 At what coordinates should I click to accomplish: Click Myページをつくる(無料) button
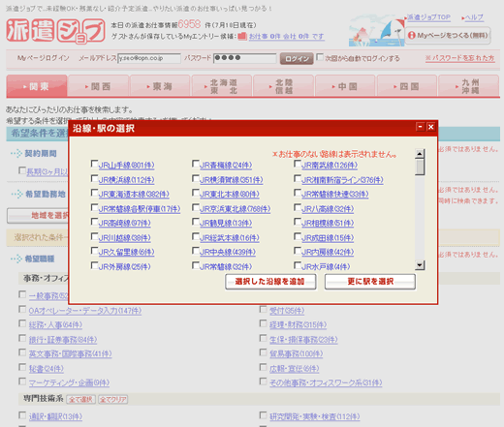[448, 35]
